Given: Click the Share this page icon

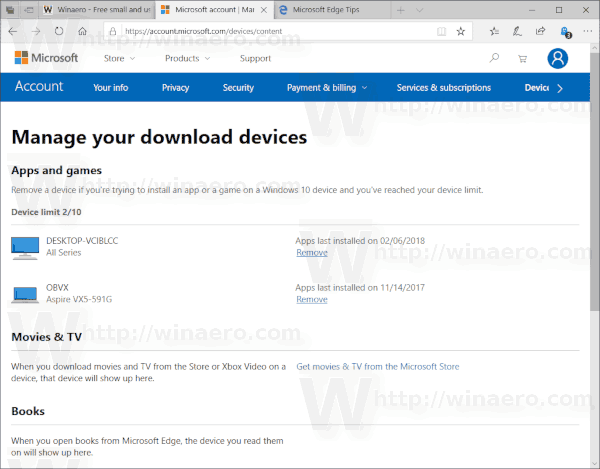Looking at the screenshot, I should tap(540, 31).
